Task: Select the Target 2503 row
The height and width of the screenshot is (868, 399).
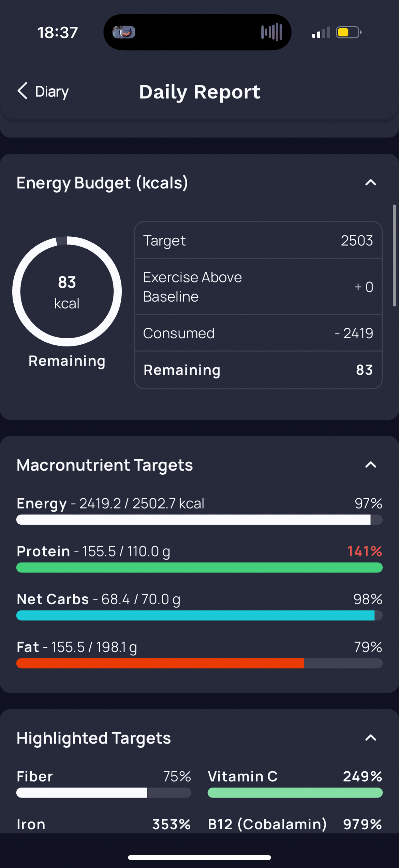Action: pos(258,240)
